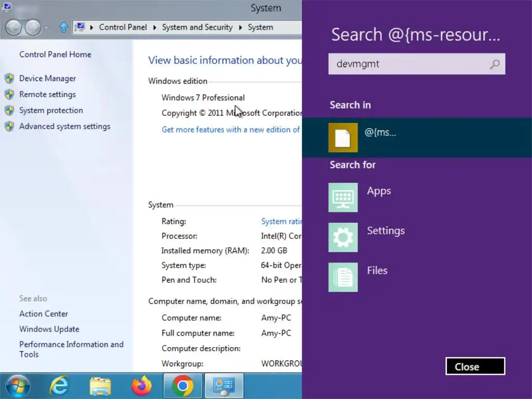Select System breadcrumb segment

tap(260, 27)
